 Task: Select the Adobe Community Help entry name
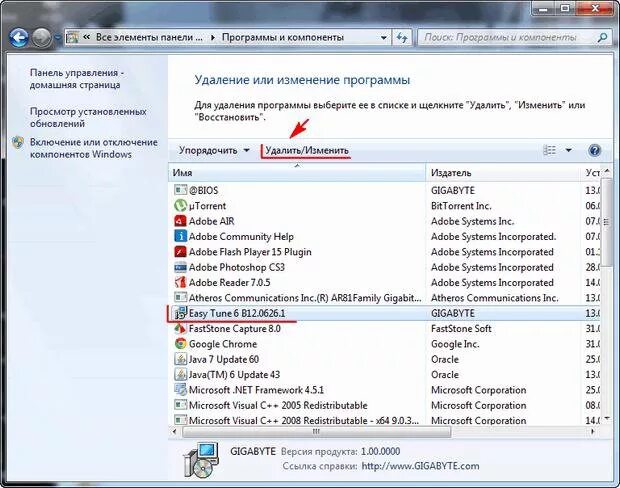point(241,236)
